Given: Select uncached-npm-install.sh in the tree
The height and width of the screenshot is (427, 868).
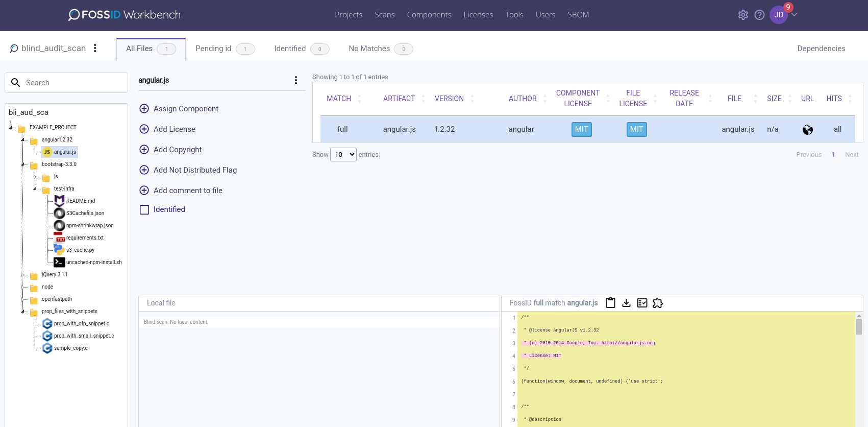Looking at the screenshot, I should tap(94, 262).
